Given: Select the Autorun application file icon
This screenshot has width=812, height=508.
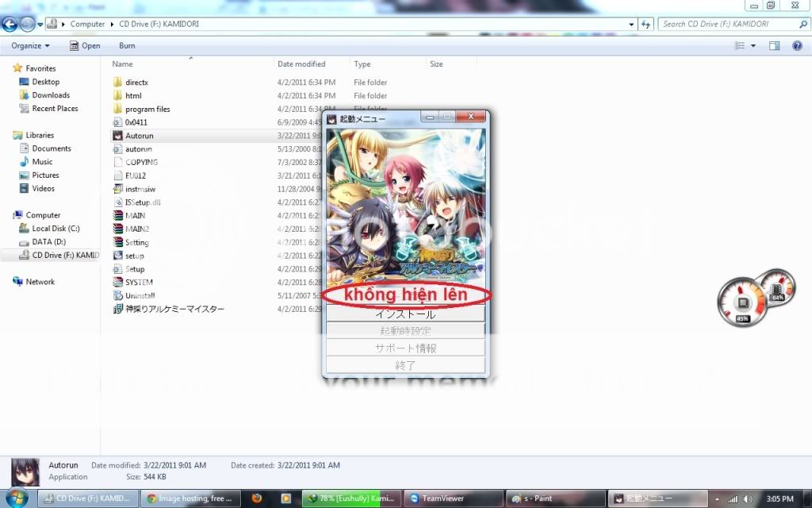Looking at the screenshot, I should (x=118, y=136).
